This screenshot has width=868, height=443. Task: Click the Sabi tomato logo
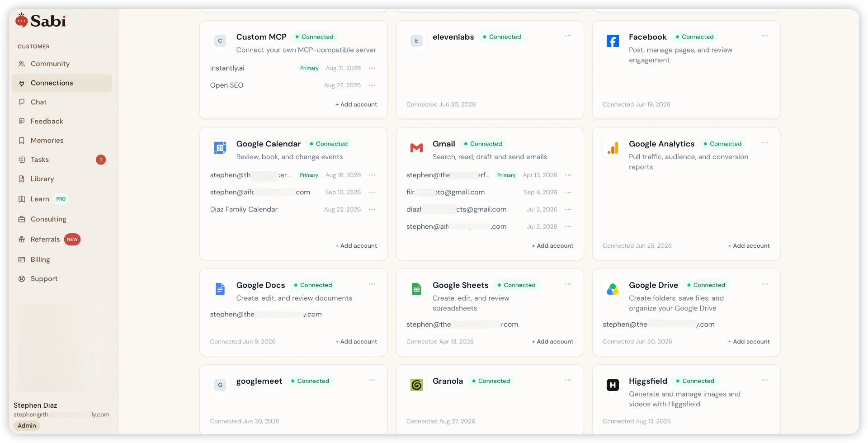coord(21,20)
